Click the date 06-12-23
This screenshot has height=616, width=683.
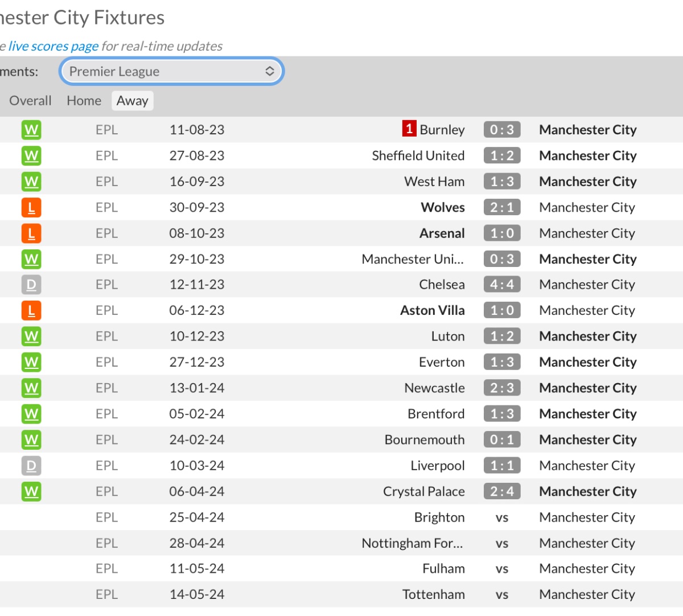197,310
